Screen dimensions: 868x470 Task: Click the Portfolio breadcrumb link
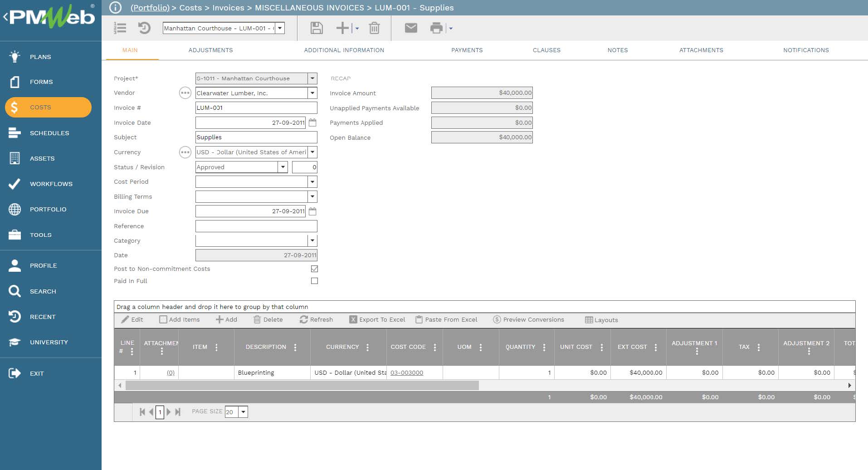[150, 8]
